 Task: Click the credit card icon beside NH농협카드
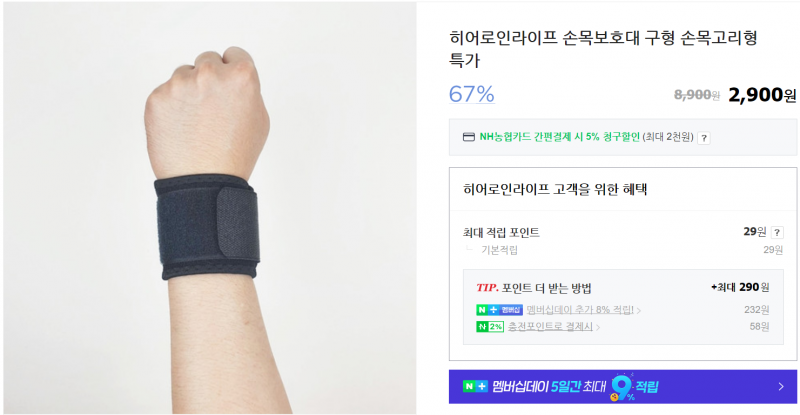(468, 137)
